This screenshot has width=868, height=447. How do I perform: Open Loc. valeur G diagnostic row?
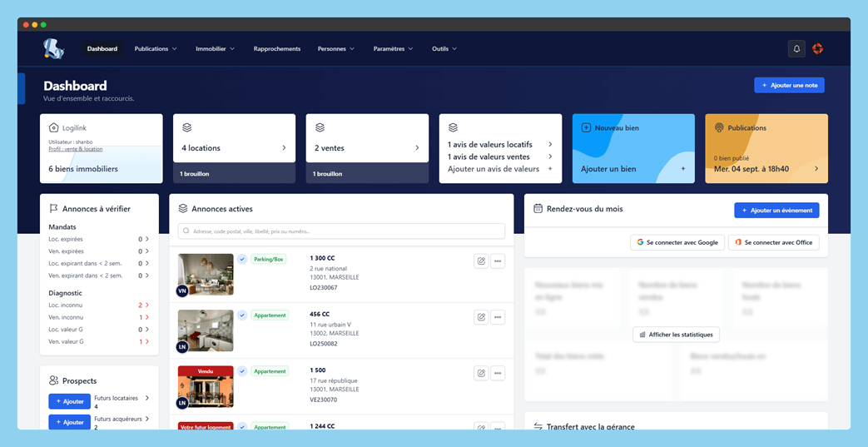pyautogui.click(x=99, y=330)
